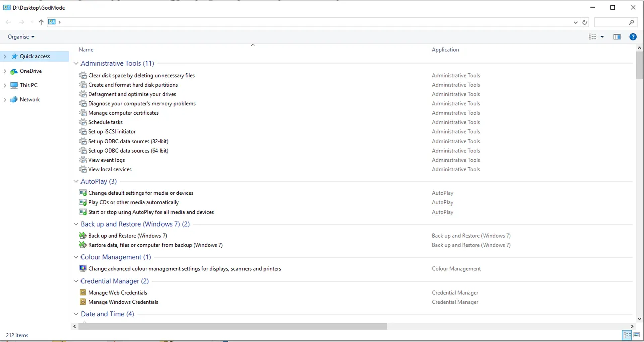Click the icon beside 'Diagnose your computer's memory problems'
Image resolution: width=644 pixels, height=342 pixels.
pyautogui.click(x=83, y=103)
